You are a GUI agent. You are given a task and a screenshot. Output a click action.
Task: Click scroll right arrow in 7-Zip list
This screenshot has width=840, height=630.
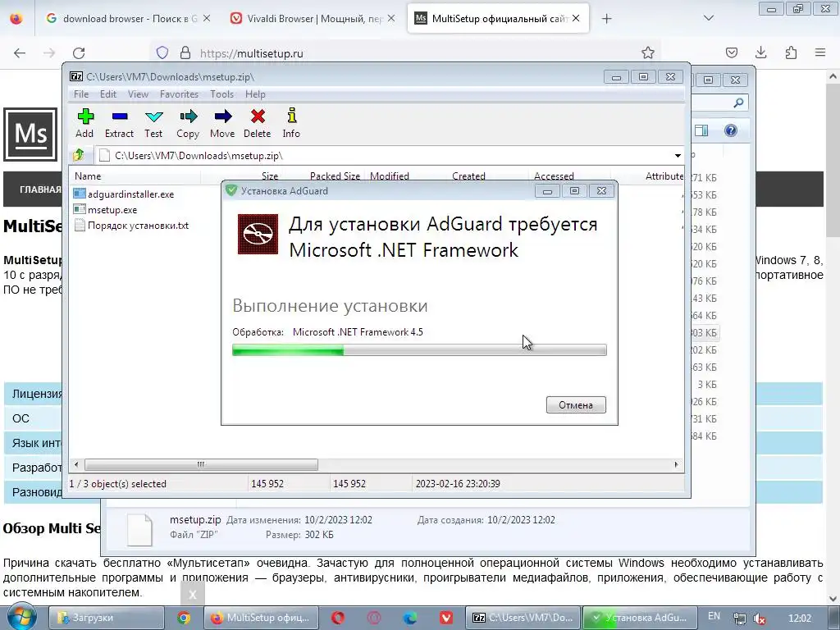[676, 464]
